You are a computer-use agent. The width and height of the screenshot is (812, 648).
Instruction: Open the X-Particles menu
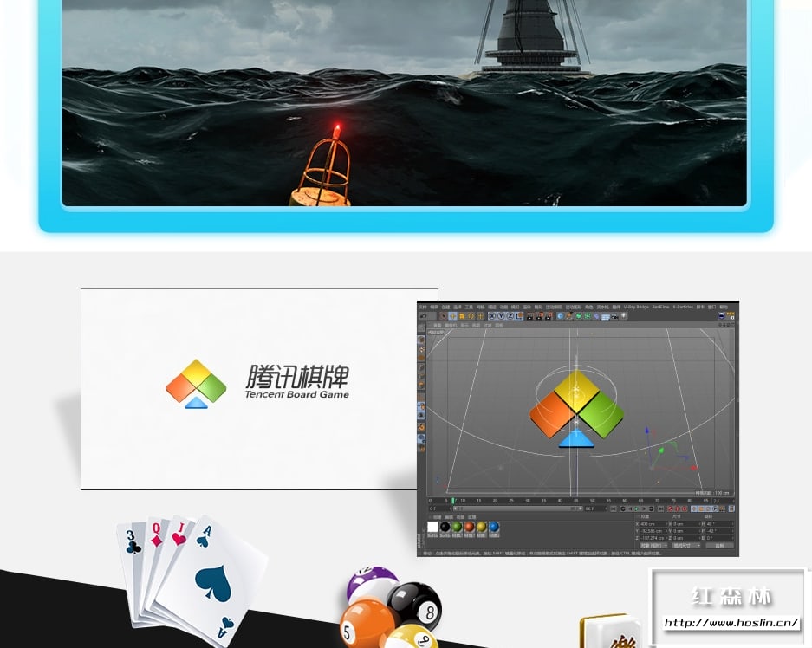[x=683, y=307]
